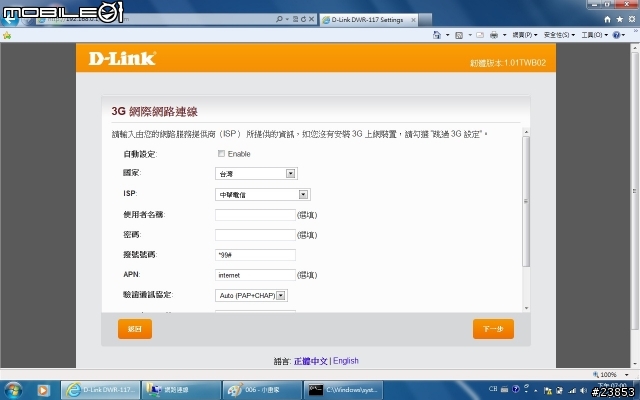Open the 安全性(S) Safety menu
The image size is (640, 400).
(x=559, y=35)
